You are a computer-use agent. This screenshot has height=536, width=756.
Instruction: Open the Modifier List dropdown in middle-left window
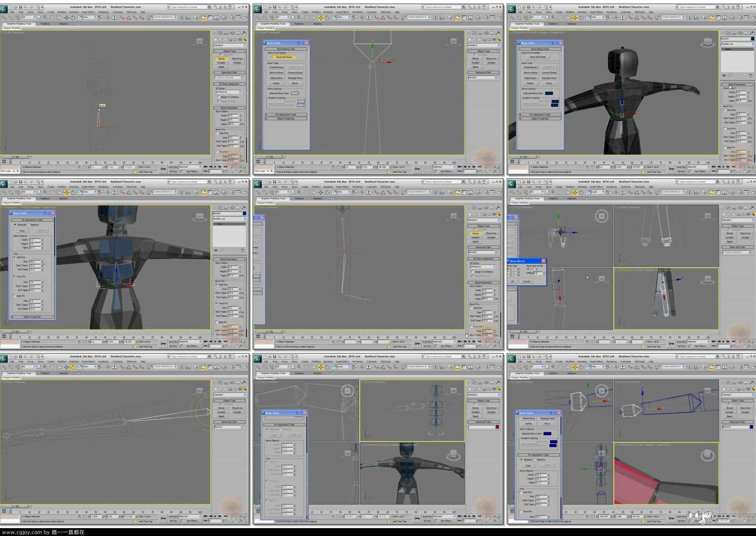(x=230, y=219)
